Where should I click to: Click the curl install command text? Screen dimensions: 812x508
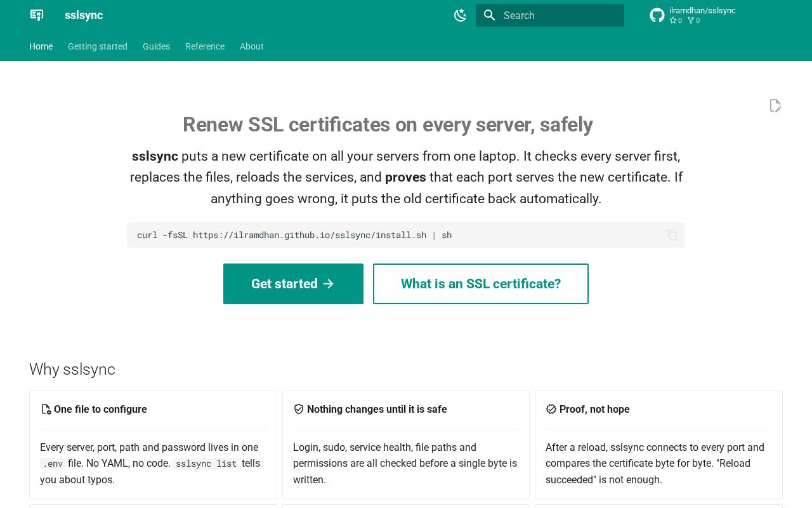294,235
